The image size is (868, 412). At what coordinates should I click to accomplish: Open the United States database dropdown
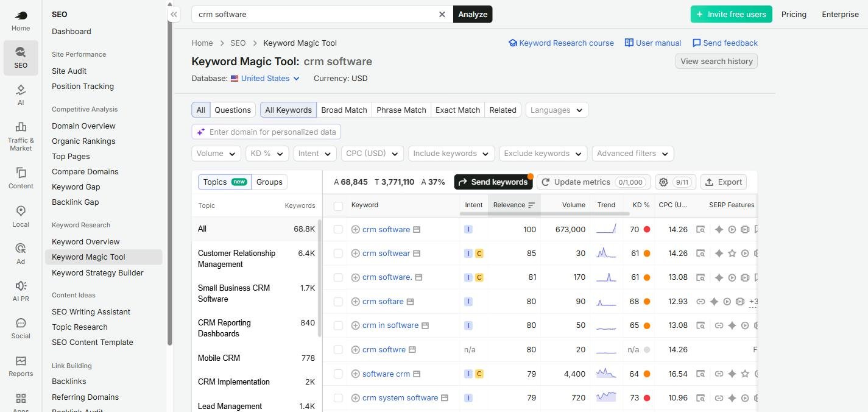point(265,78)
